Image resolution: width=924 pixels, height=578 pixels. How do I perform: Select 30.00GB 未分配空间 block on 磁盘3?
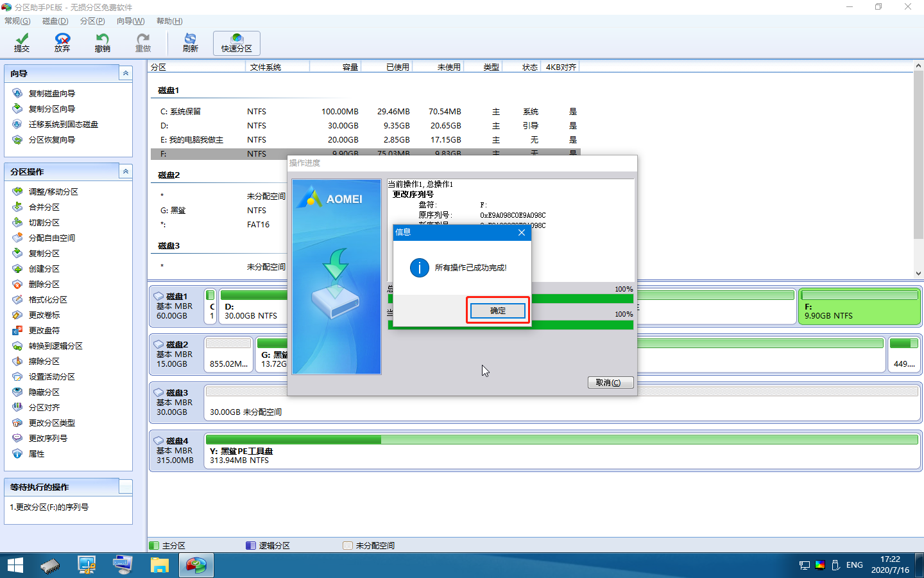pyautogui.click(x=561, y=403)
